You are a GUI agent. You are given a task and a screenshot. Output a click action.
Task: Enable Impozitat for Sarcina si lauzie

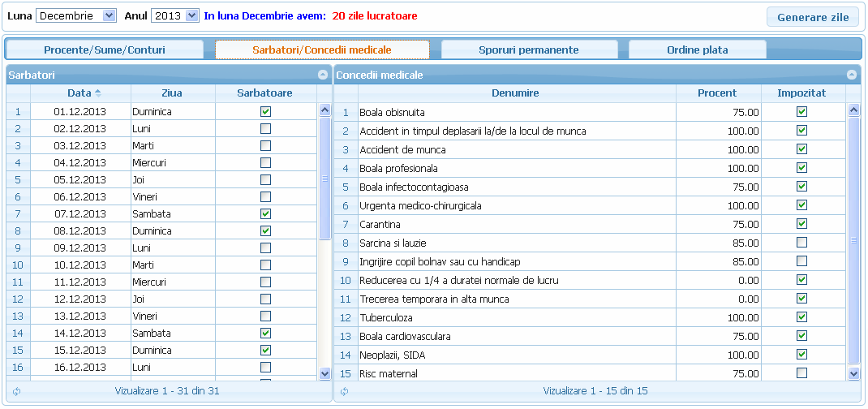801,243
